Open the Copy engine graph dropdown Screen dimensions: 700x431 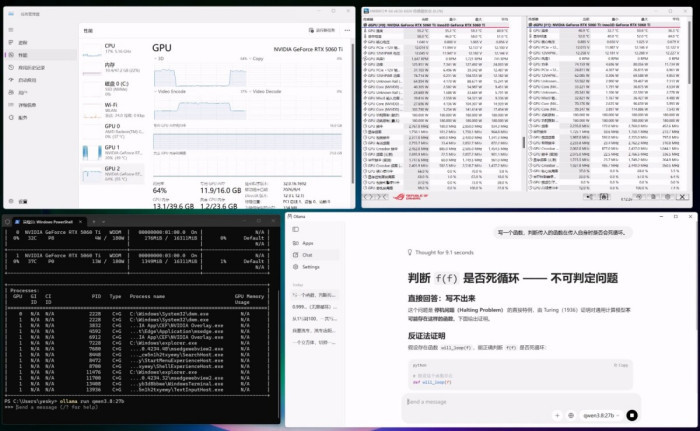pyautogui.click(x=255, y=59)
